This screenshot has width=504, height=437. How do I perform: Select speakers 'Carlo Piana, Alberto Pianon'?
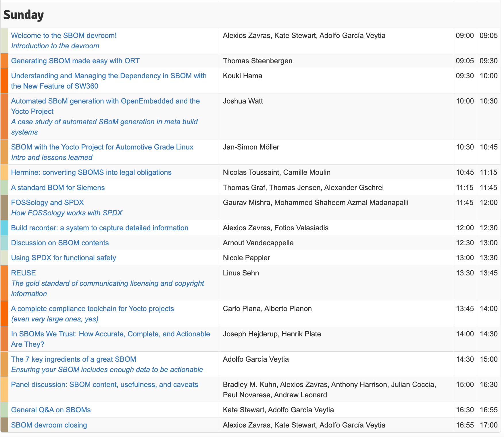pos(267,308)
